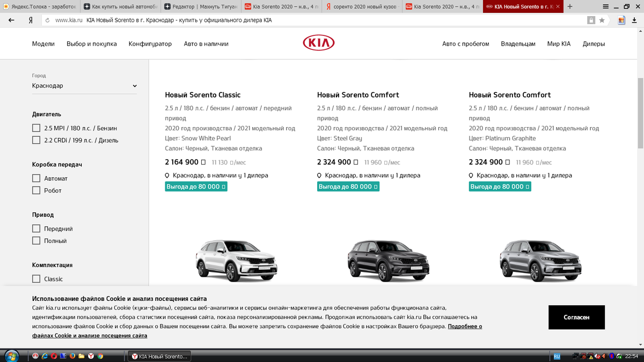This screenshot has height=362, width=644.
Task: Click the KIA logo in site header
Action: click(318, 43)
